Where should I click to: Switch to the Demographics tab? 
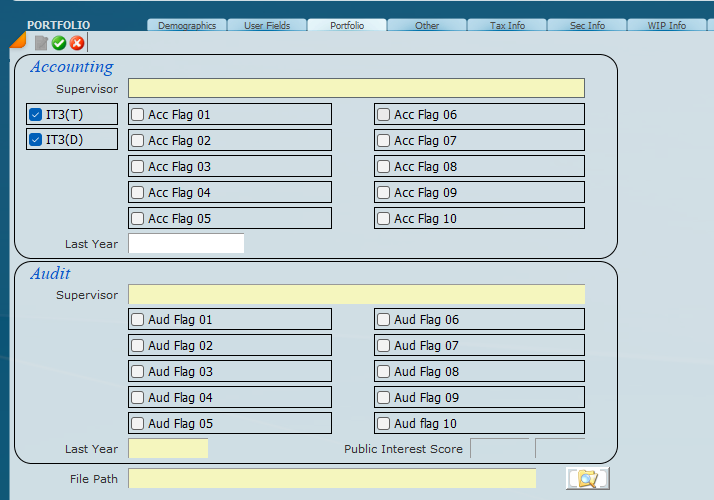point(187,25)
